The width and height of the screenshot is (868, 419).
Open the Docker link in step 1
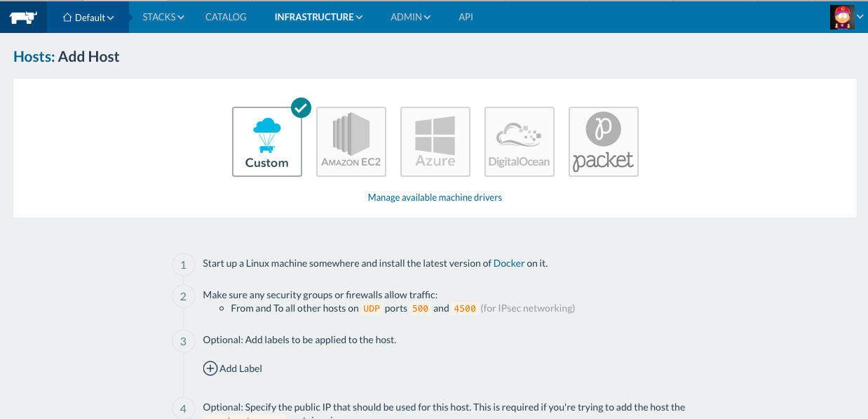coord(509,263)
